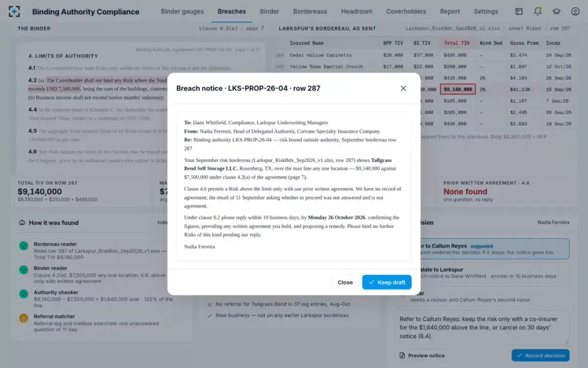The width and height of the screenshot is (588, 368).
Task: Click the Close button in the dialog
Action: click(345, 282)
